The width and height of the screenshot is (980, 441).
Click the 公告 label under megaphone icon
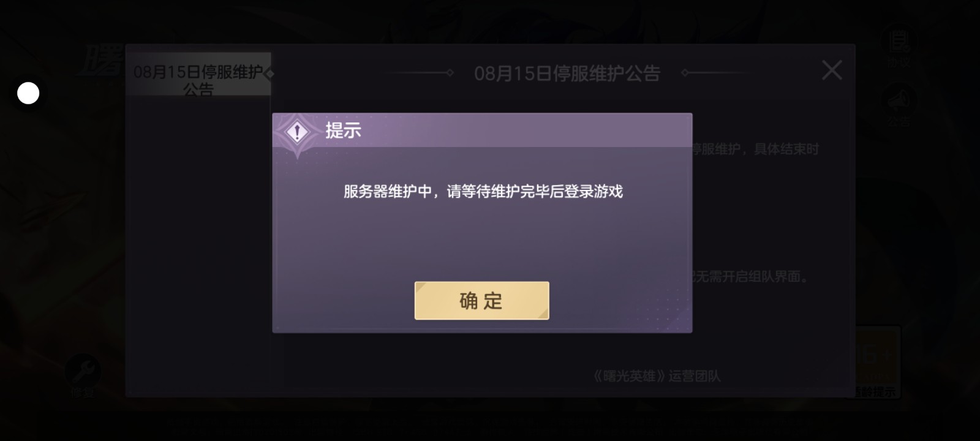[899, 121]
